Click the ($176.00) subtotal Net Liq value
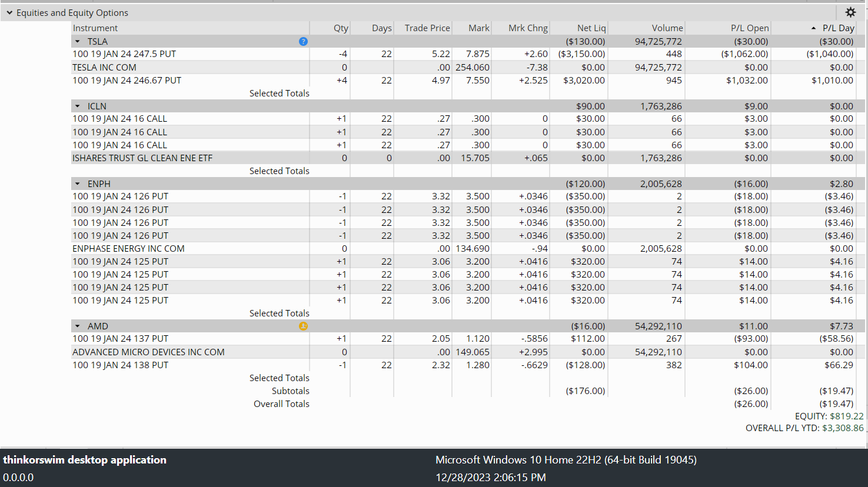The height and width of the screenshot is (487, 868). (x=586, y=391)
